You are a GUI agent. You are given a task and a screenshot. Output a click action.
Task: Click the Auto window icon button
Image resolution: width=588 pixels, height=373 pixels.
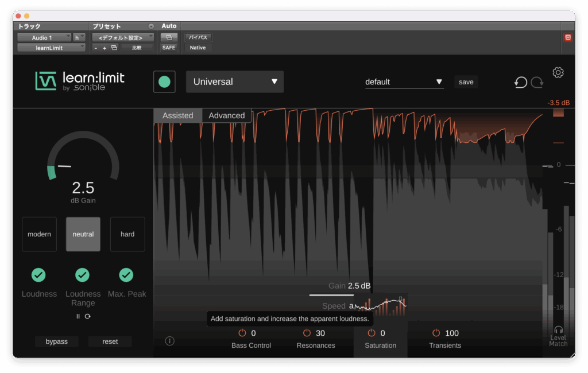pos(169,37)
